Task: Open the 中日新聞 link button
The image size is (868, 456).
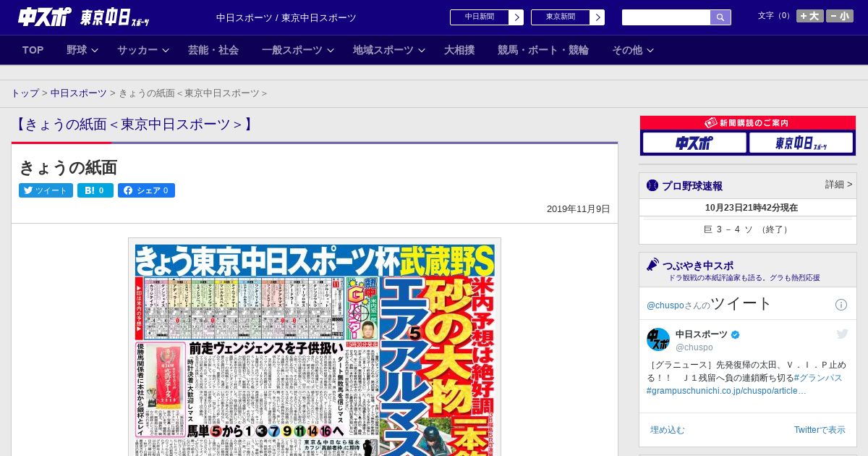Action: (487, 17)
